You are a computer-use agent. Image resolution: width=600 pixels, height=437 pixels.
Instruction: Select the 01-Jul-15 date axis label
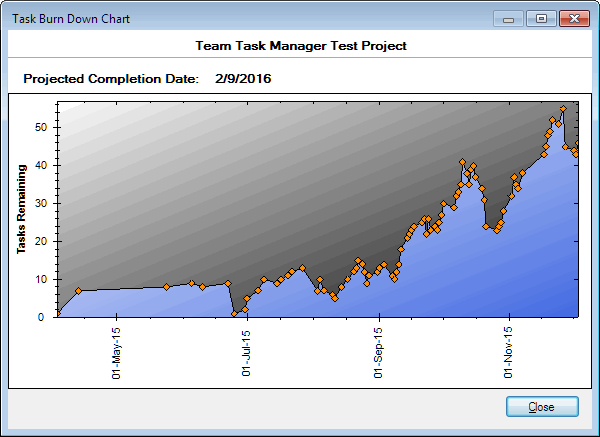(x=247, y=353)
